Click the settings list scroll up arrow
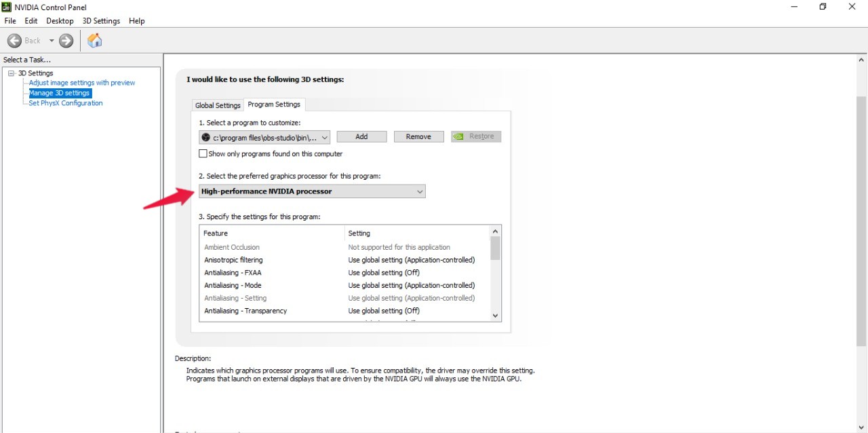Image resolution: width=868 pixels, height=433 pixels. [495, 231]
